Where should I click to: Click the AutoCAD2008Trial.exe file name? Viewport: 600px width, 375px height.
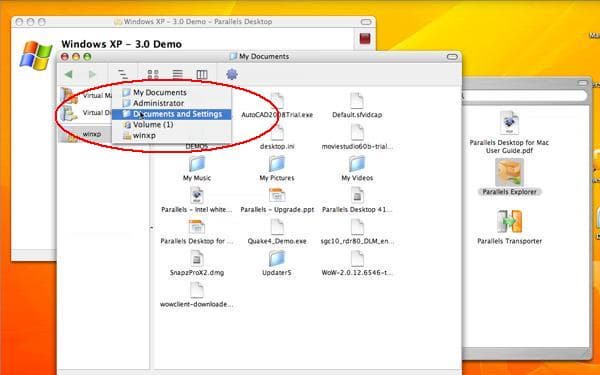coord(277,115)
